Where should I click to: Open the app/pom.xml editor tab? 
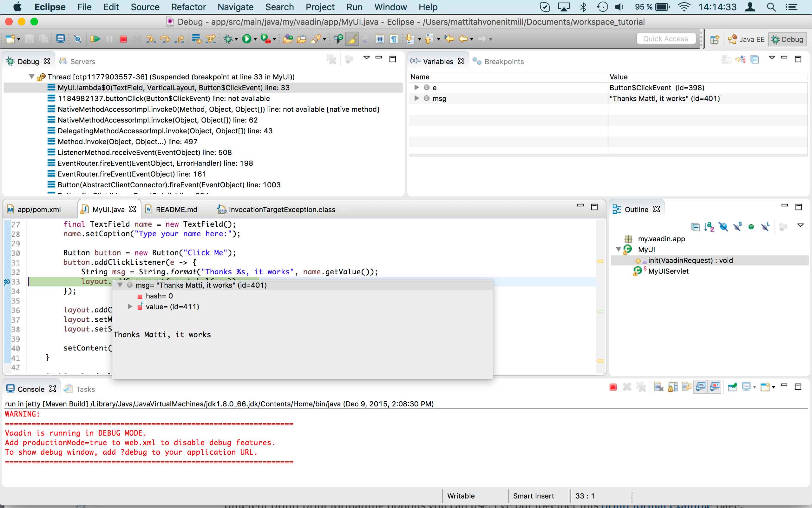tap(34, 209)
